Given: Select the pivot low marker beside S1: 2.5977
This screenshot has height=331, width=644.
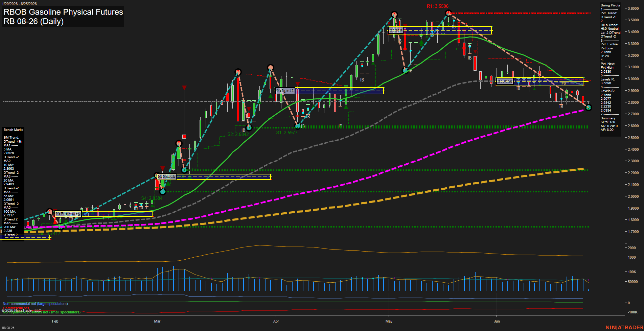Looking at the screenshot, I should (x=298, y=126).
